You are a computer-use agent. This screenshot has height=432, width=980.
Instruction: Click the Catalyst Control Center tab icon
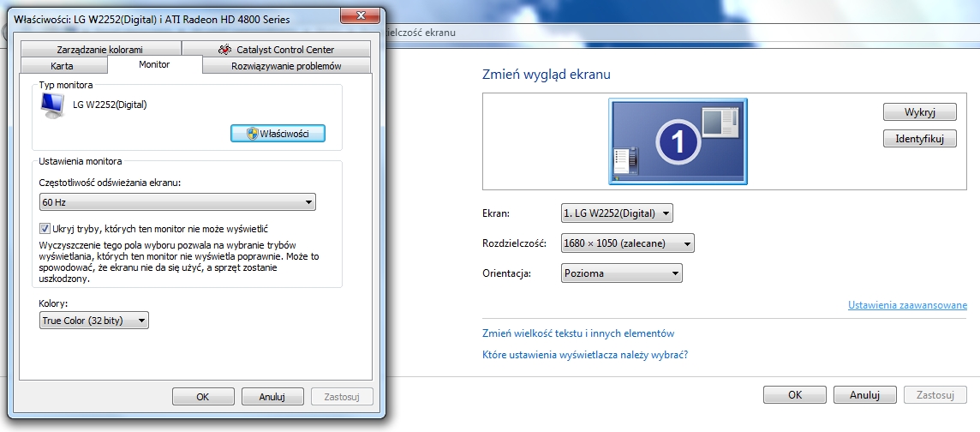225,50
